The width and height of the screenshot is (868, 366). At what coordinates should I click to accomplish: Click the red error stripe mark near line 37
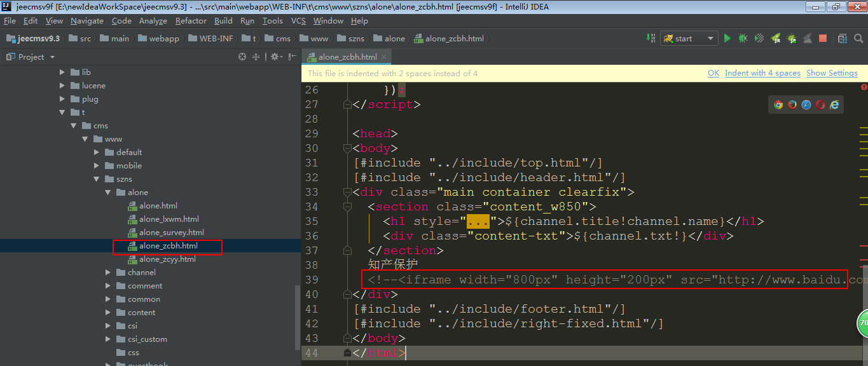864,245
